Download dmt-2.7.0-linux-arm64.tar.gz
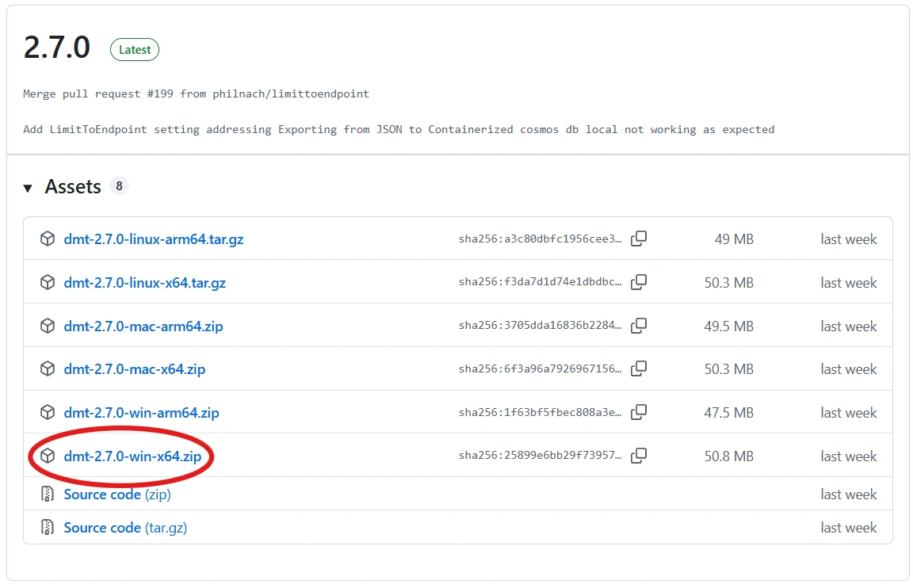 pos(153,239)
